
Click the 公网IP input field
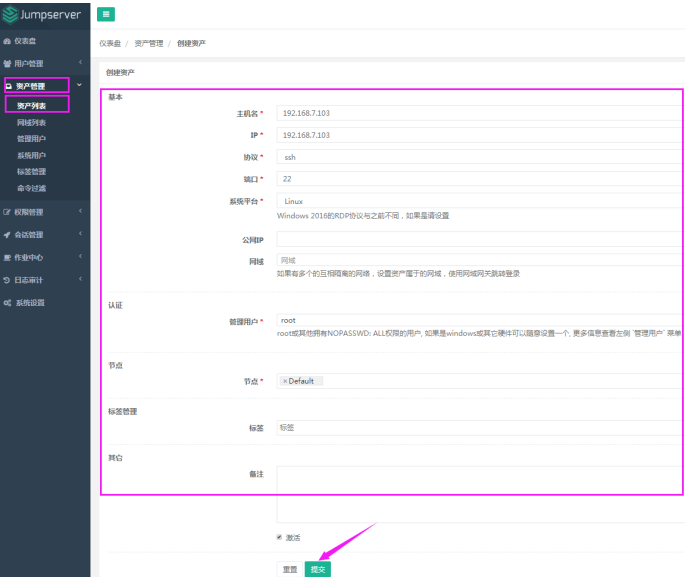[x=480, y=239]
